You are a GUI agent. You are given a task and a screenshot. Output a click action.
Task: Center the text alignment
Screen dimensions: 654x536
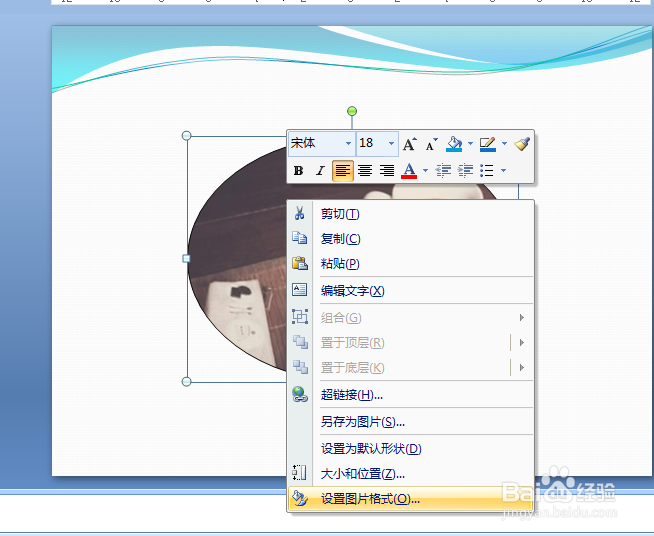click(x=365, y=171)
